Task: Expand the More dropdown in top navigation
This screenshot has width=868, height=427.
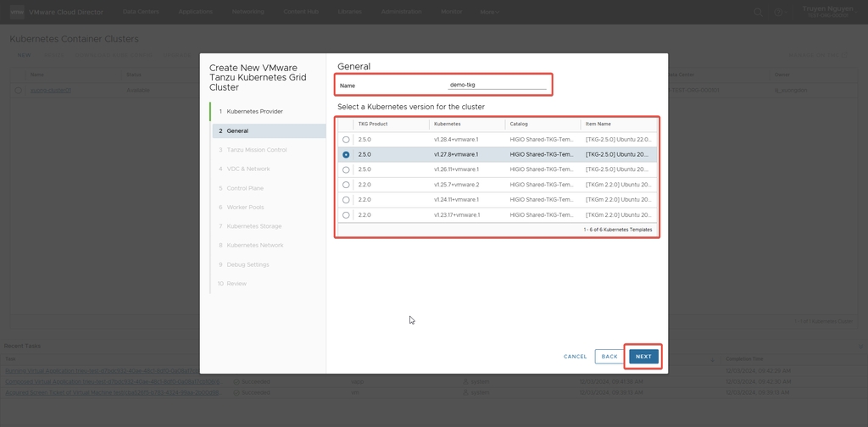Action: pyautogui.click(x=490, y=12)
